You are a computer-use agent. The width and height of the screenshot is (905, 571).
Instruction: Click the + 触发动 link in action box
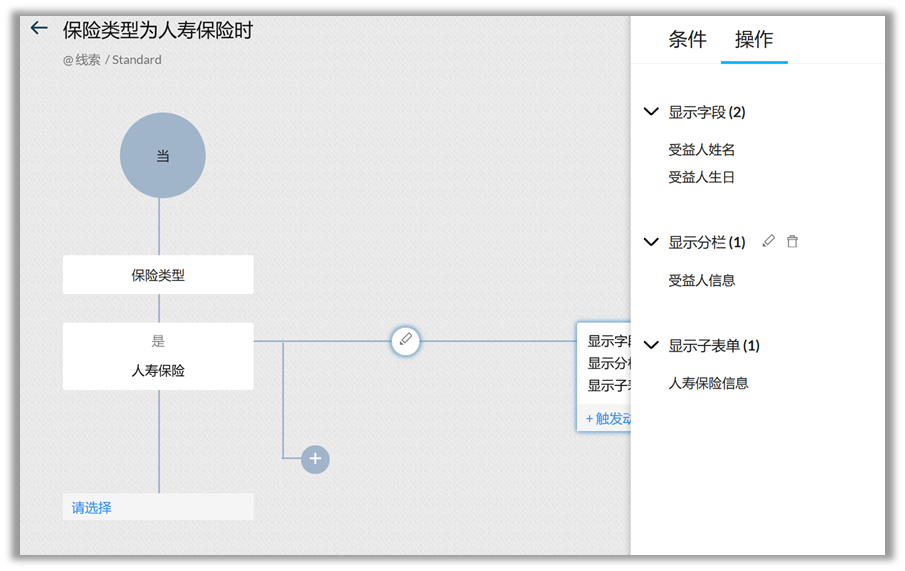click(607, 418)
